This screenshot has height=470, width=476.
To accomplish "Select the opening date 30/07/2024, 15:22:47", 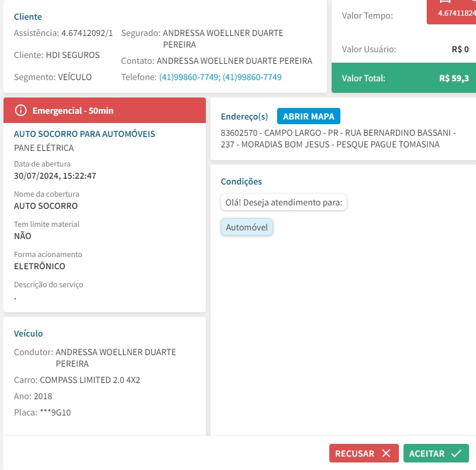I will click(x=55, y=176).
